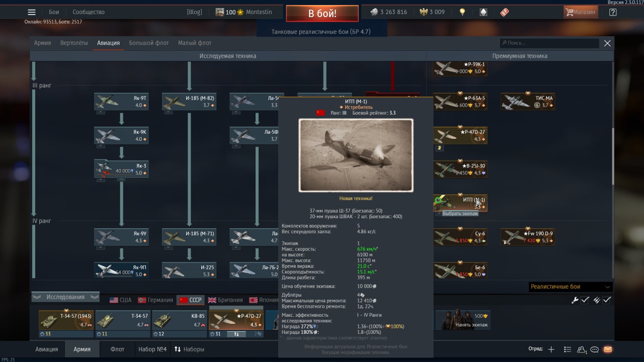Open the [Blog] link
Viewport: 644px width, 362px height.
[x=194, y=12]
